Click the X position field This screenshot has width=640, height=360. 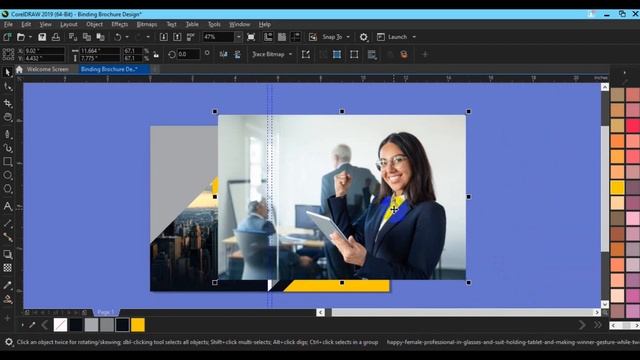(x=44, y=51)
